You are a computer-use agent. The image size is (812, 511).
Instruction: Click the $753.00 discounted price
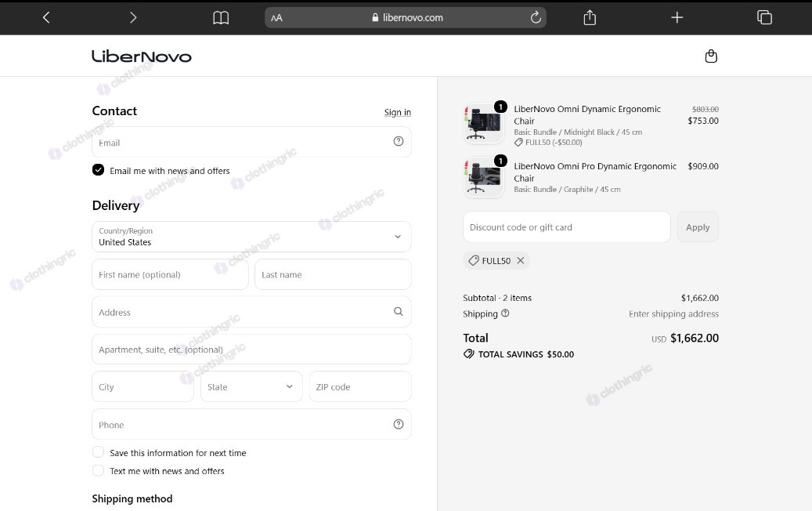[702, 121]
